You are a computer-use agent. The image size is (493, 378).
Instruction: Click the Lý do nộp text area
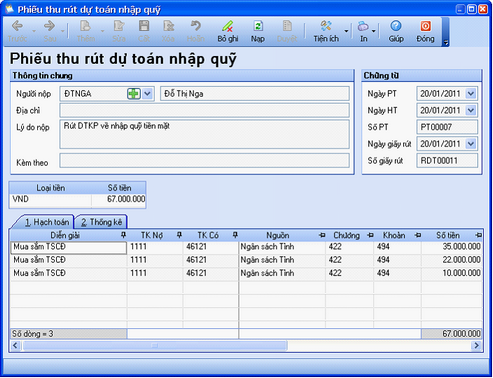tap(205, 134)
